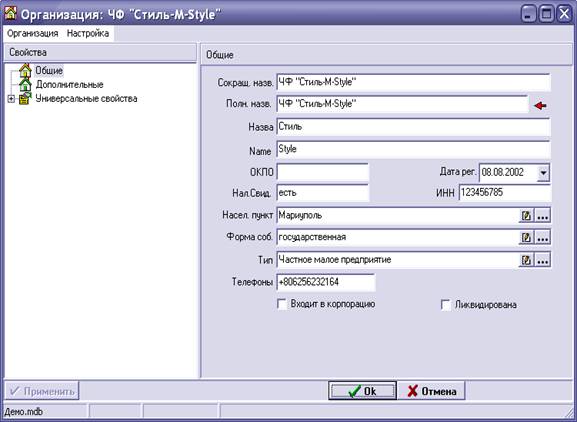Click the Универсальные свойства folder icon

pos(25,99)
